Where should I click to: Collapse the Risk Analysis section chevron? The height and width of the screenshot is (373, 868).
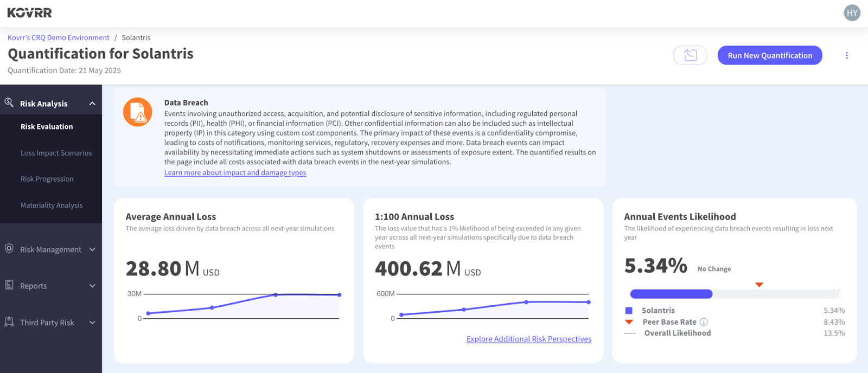click(92, 104)
